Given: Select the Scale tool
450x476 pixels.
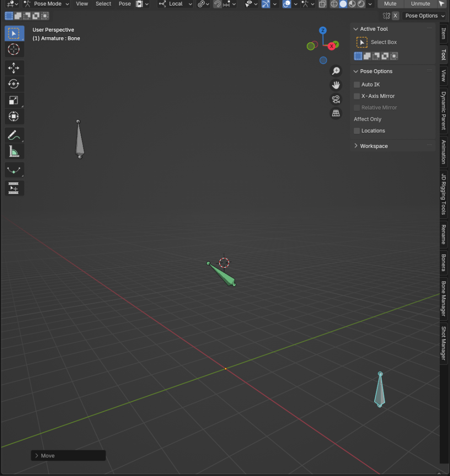Looking at the screenshot, I should pyautogui.click(x=14, y=100).
